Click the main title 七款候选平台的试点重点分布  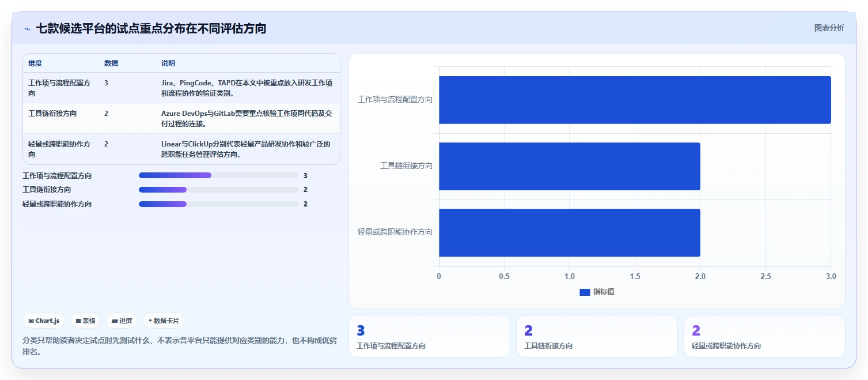151,28
